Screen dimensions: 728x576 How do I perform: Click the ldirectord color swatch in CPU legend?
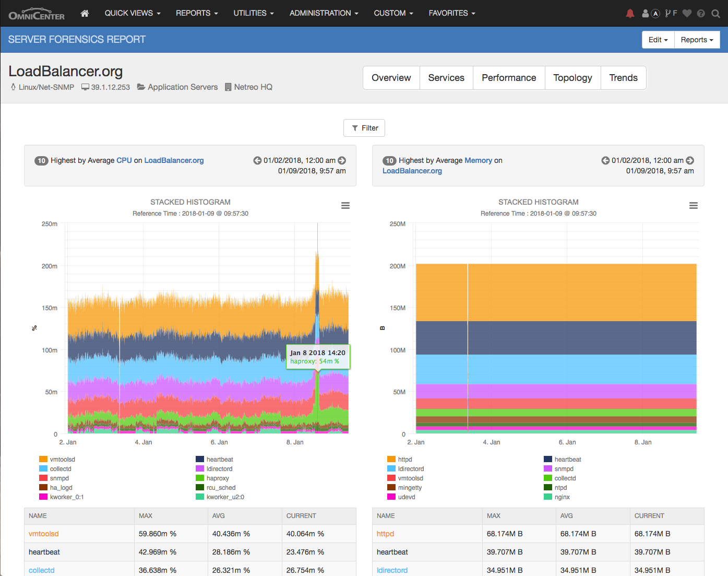[x=200, y=469]
